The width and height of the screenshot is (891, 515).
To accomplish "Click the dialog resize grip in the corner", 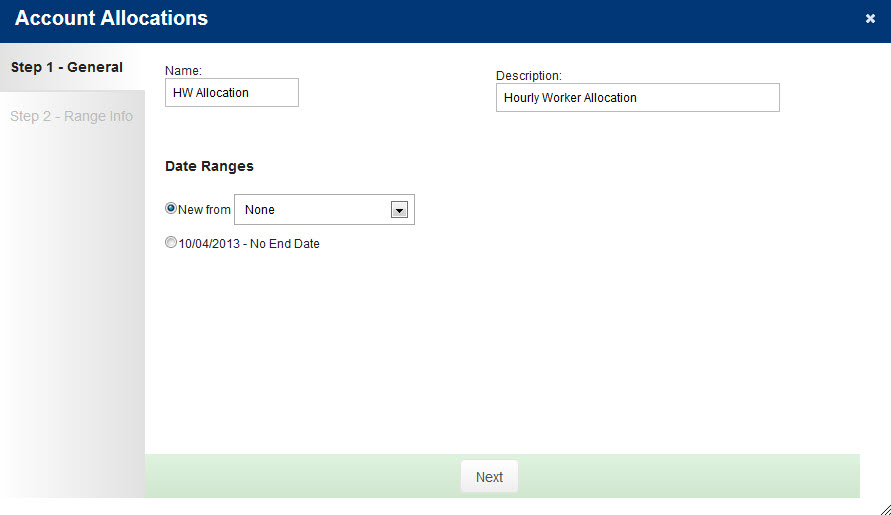I will point(885,509).
